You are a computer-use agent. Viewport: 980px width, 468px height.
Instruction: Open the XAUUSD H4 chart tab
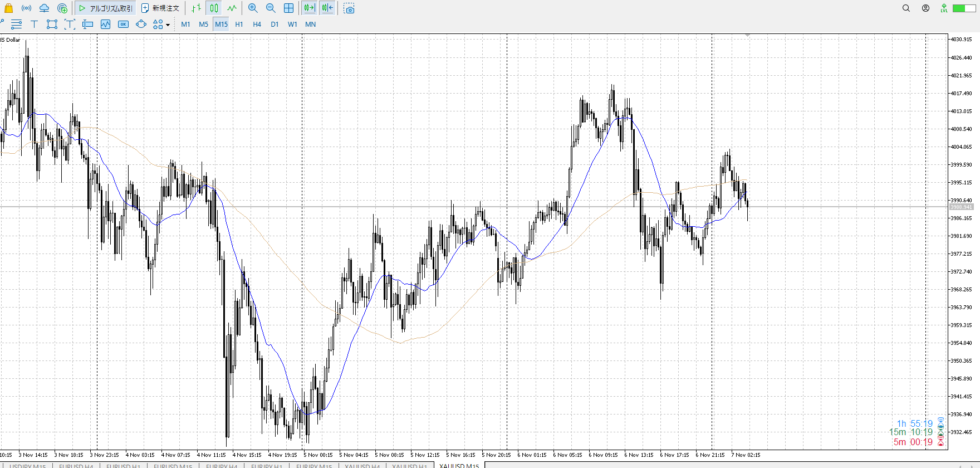tap(362, 466)
